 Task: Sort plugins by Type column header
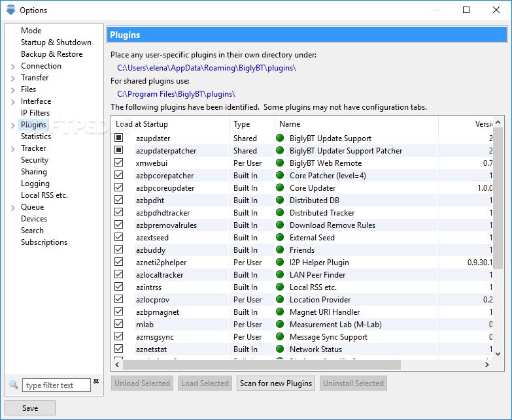(x=252, y=124)
